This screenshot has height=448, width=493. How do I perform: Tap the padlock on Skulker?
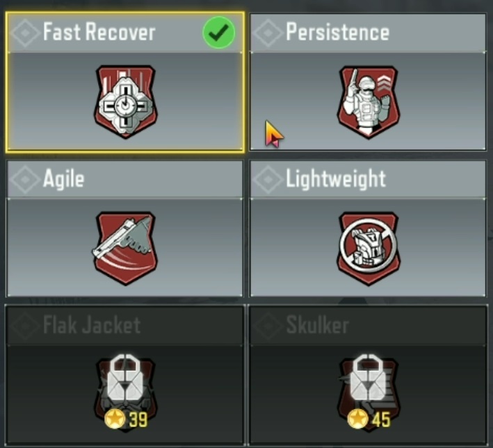[x=368, y=378]
